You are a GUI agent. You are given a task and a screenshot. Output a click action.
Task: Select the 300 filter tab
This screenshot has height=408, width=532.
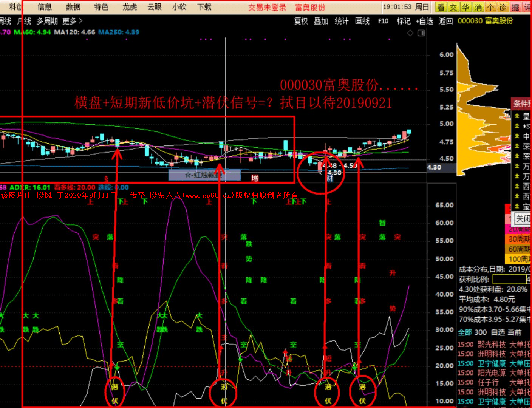click(481, 332)
